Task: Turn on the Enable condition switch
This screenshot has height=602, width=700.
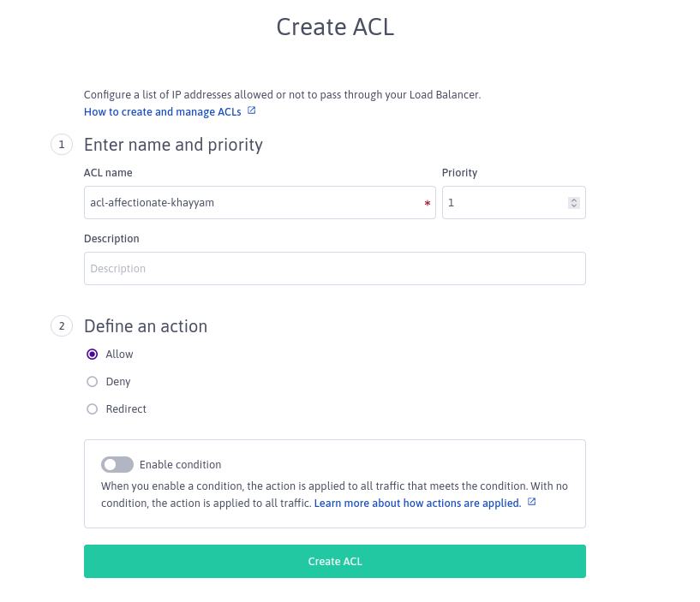Action: point(117,465)
